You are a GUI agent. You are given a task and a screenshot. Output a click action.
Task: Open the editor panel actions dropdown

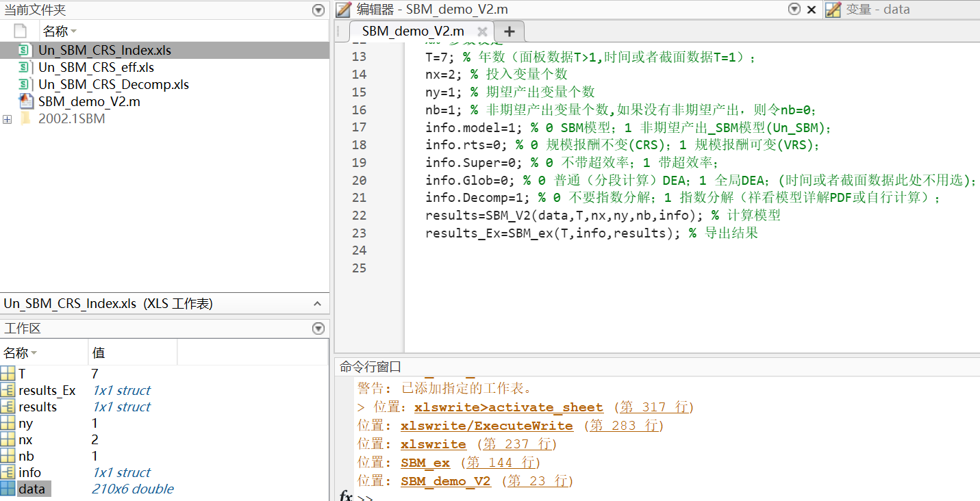click(x=794, y=10)
